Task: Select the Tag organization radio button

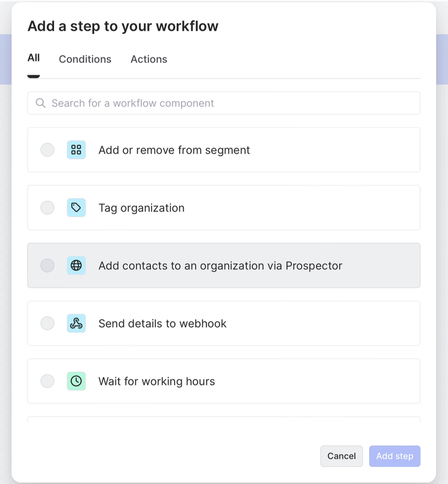Action: 47,208
